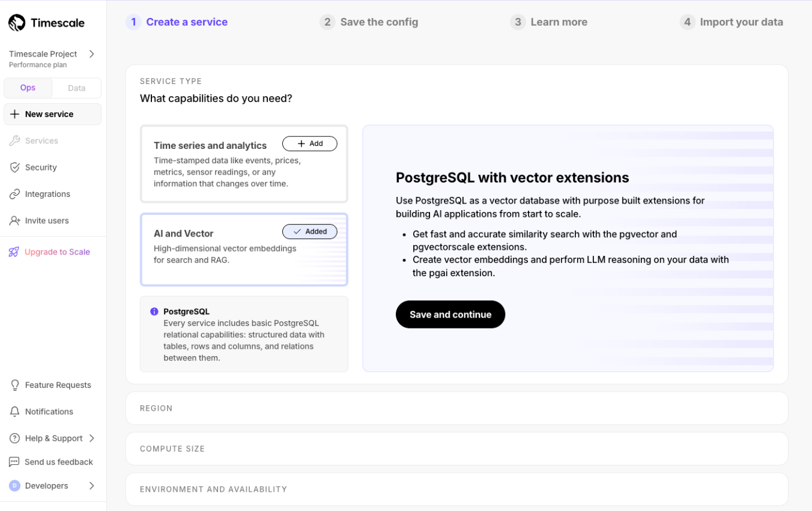The height and width of the screenshot is (511, 812).
Task: Expand the Timescale Project chevron
Action: click(92, 54)
